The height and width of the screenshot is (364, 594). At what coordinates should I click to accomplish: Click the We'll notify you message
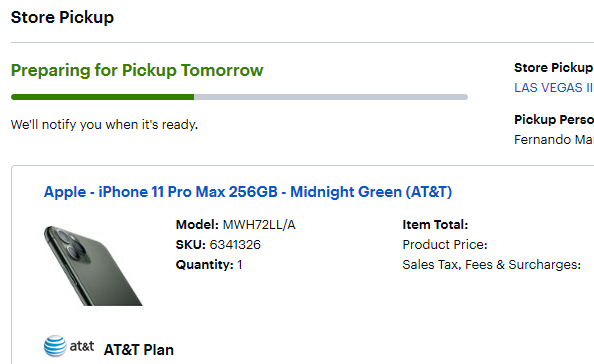[x=104, y=125]
